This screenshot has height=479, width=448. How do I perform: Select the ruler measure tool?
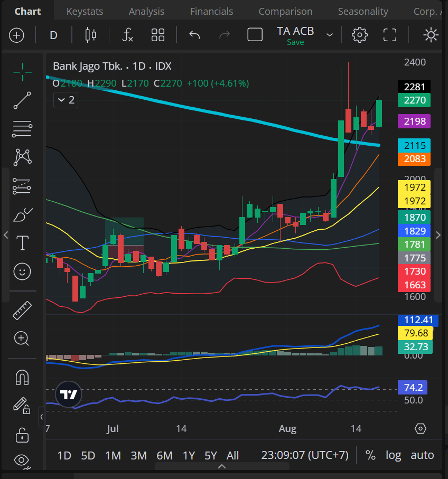point(22,311)
